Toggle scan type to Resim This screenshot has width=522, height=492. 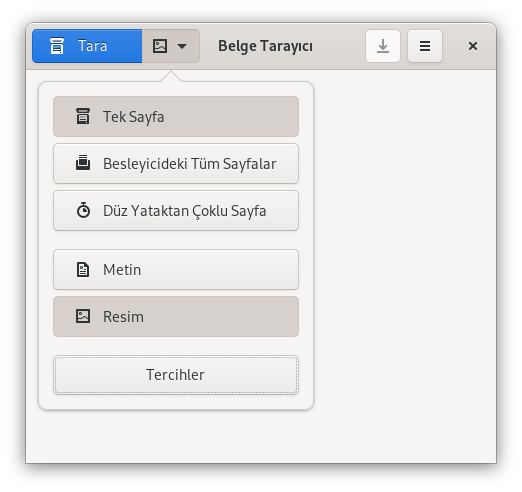(176, 317)
